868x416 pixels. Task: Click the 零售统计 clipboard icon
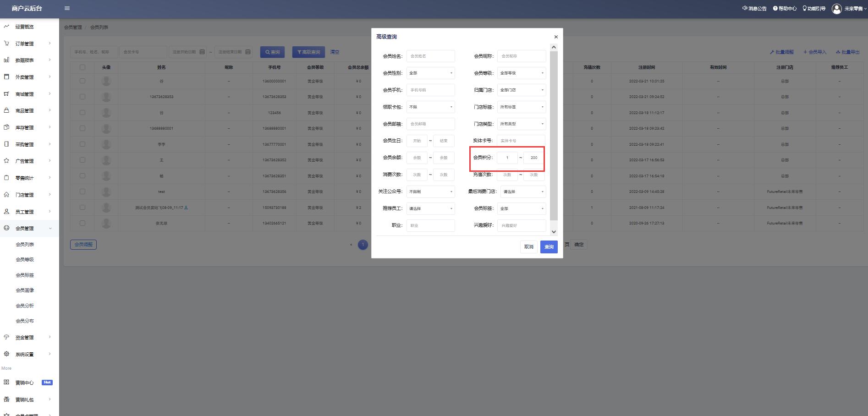pyautogui.click(x=6, y=178)
